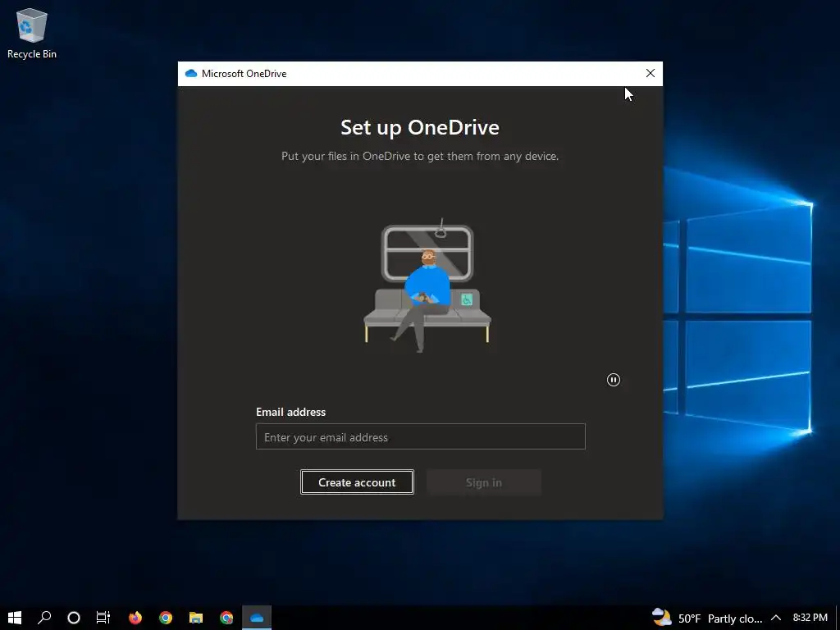840x630 pixels.
Task: Click the OneDrive taskbar button
Action: (x=257, y=618)
